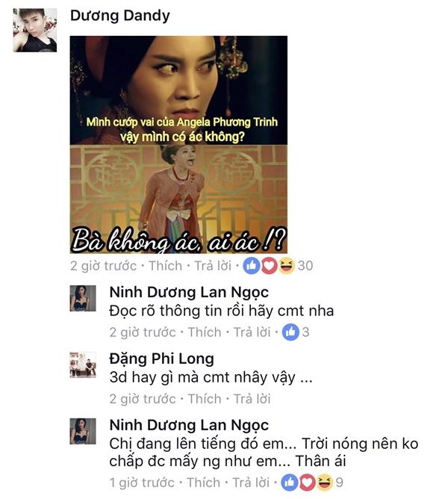Like Đặng Phi Long's comment via Thích
Viewport: 448px width, 499px height.
pos(205,399)
